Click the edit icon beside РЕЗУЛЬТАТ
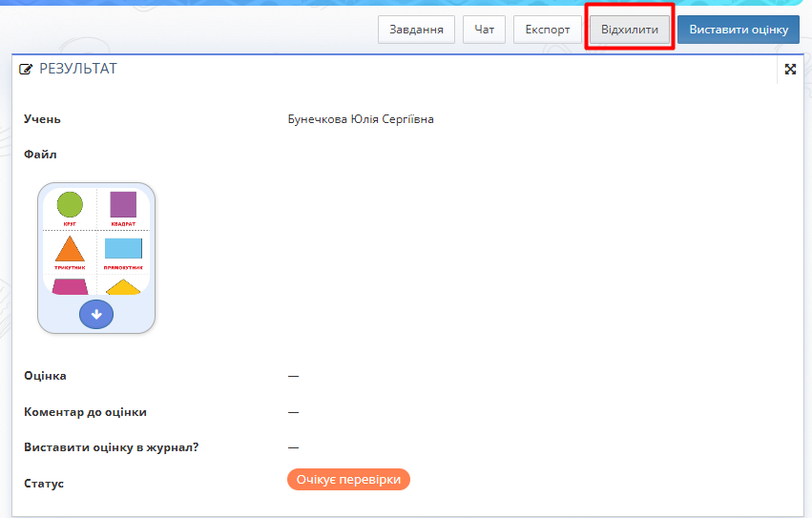 pyautogui.click(x=27, y=70)
